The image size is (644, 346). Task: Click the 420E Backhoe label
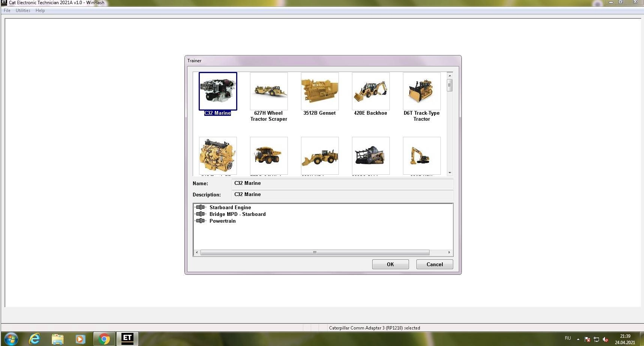click(x=370, y=113)
